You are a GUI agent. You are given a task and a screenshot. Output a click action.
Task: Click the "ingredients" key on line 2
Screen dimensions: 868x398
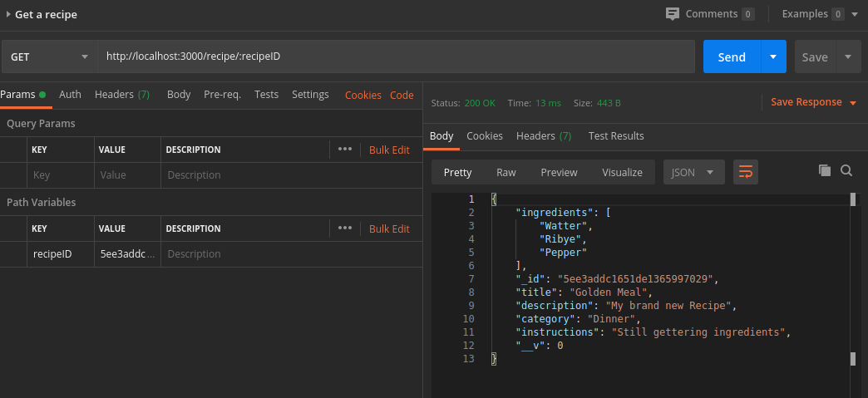click(x=554, y=213)
